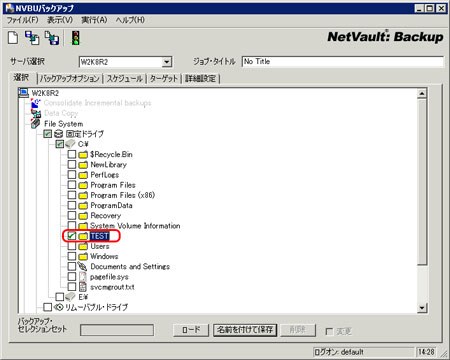Screen dimensions: 450x360
Task: Click the removable drives icon
Action: click(59, 307)
